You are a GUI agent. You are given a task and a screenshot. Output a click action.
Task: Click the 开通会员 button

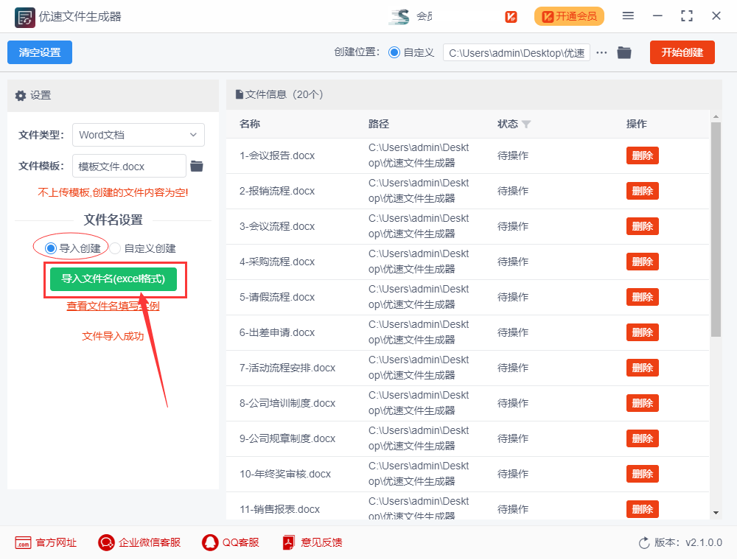pyautogui.click(x=569, y=16)
